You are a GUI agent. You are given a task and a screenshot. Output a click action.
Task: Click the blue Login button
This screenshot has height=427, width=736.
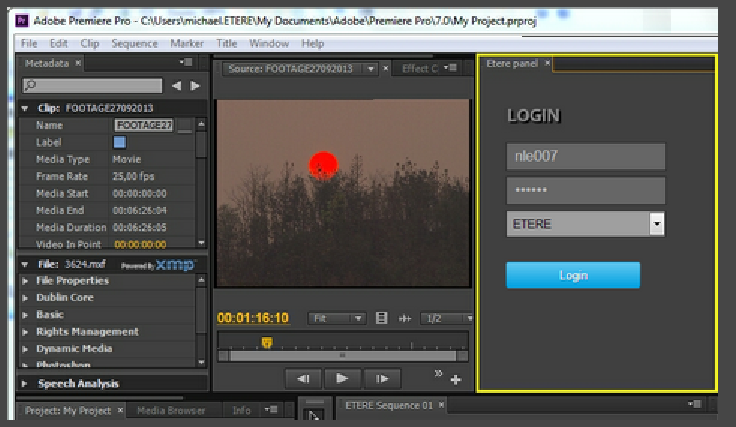(x=572, y=275)
